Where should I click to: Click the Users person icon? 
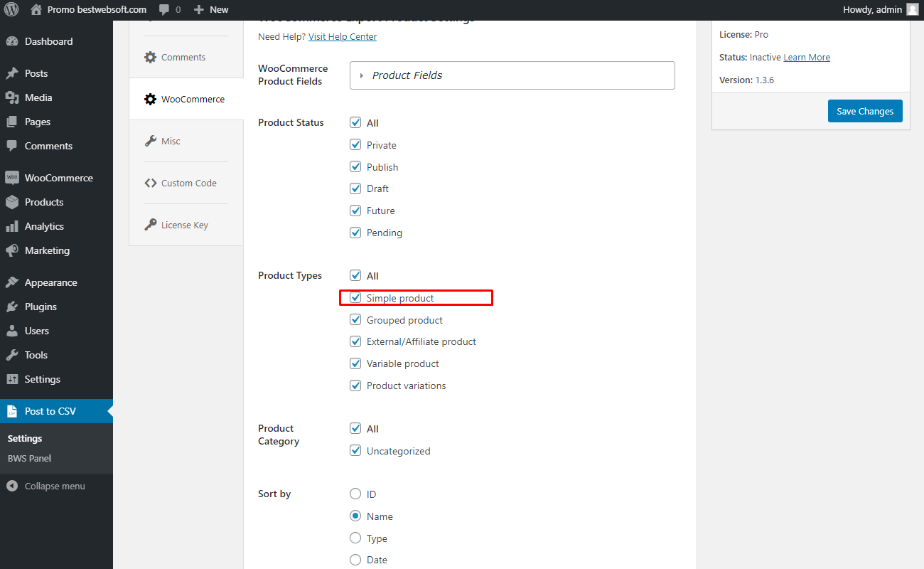[12, 331]
